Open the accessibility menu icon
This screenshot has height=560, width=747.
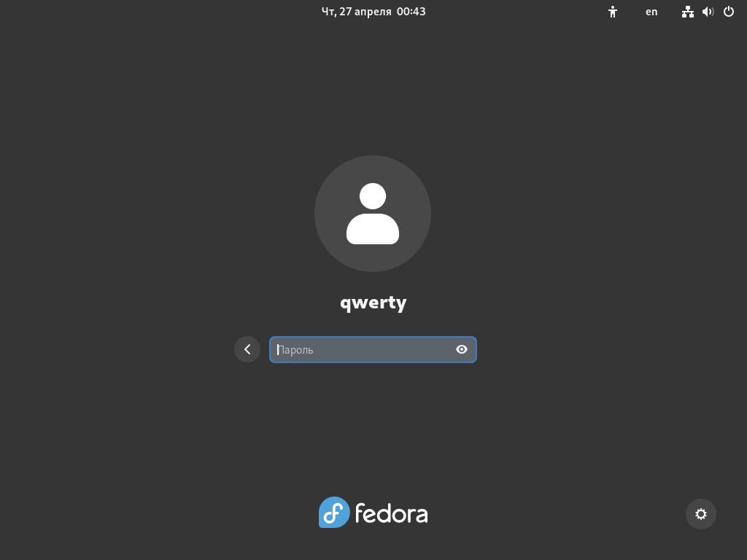click(x=613, y=12)
